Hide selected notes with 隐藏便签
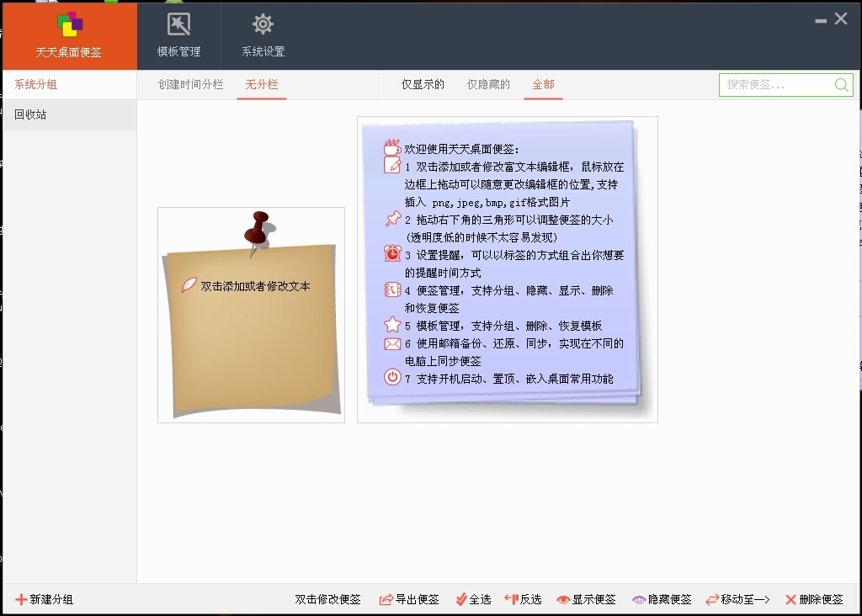The image size is (862, 616). pos(662,599)
